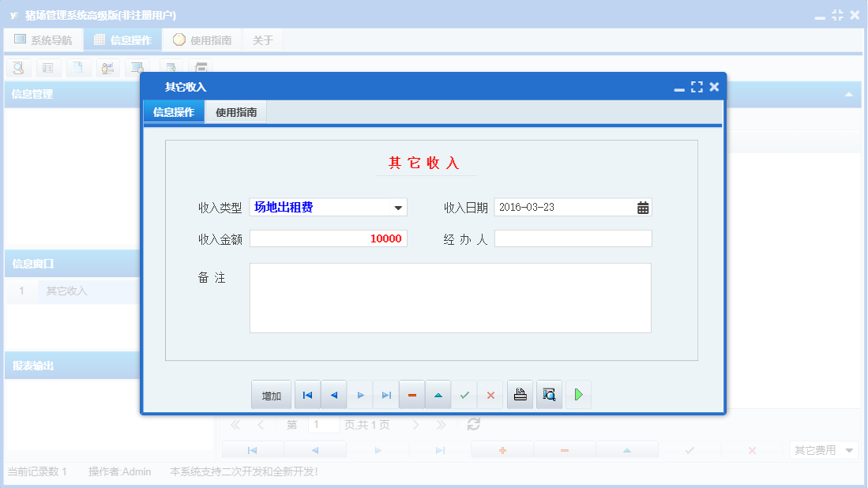Jump to last record with the navigation icon
This screenshot has height=488, width=868.
pos(386,394)
